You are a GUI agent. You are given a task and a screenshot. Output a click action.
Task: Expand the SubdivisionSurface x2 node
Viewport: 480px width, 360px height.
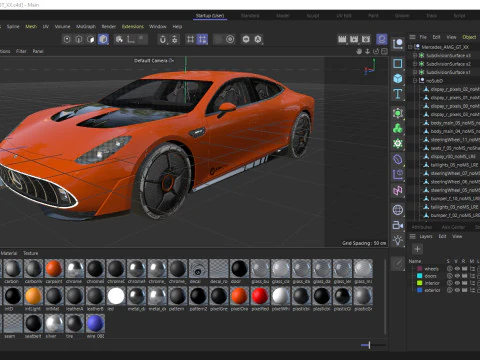(415, 64)
